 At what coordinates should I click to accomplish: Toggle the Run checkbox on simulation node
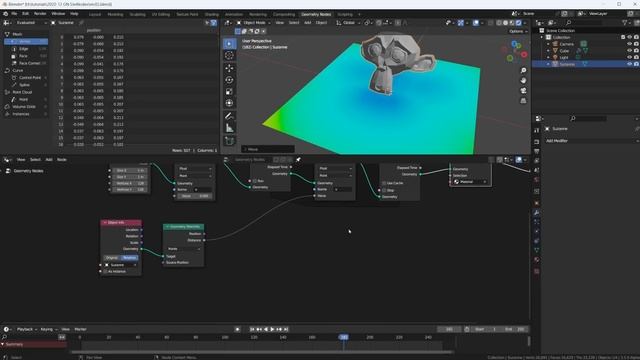tap(255, 181)
